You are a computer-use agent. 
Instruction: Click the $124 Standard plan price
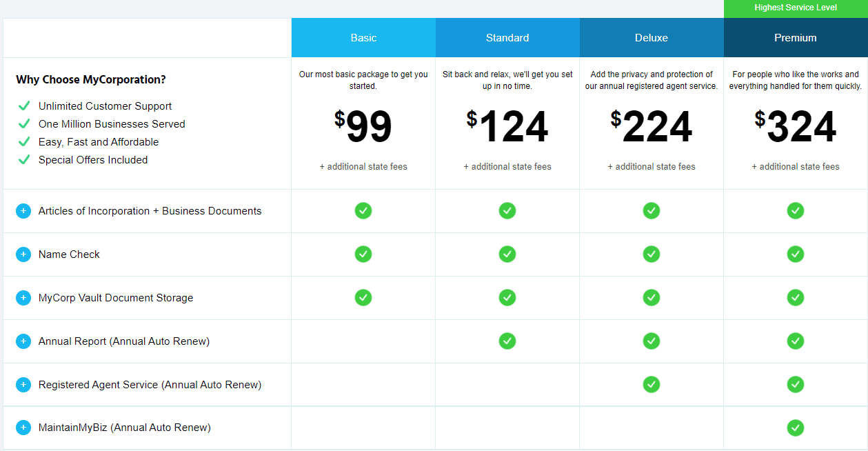(x=507, y=127)
